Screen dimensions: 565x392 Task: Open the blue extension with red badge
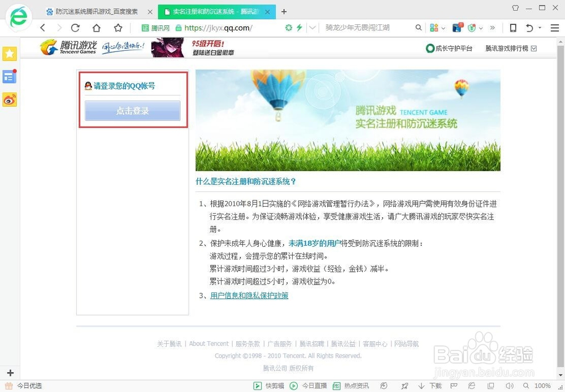(x=457, y=27)
